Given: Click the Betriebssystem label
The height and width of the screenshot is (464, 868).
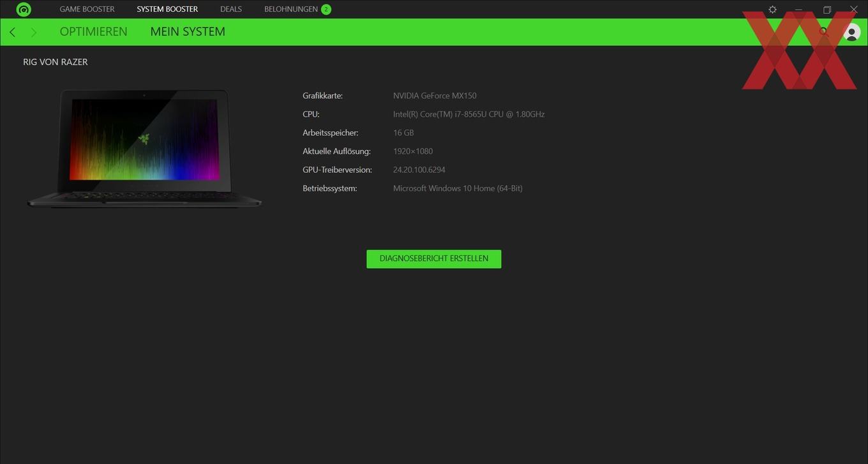Looking at the screenshot, I should tap(330, 188).
